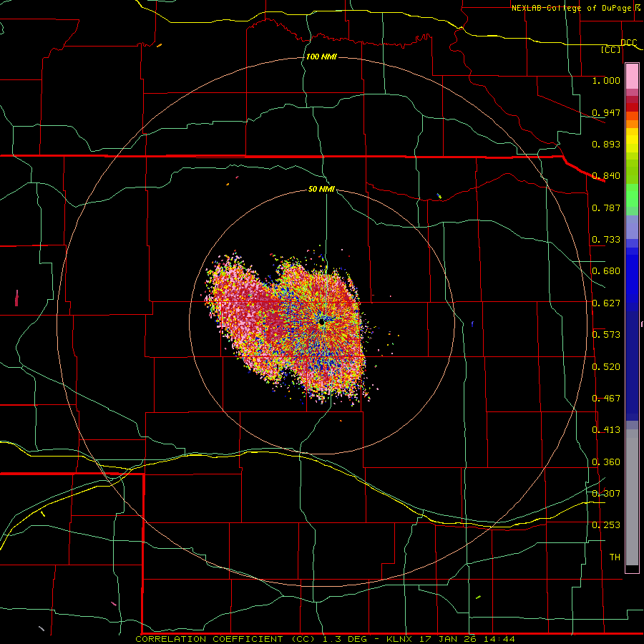This screenshot has width=644, height=644.
Task: Click the 0.840 legend value
Action: (606, 176)
